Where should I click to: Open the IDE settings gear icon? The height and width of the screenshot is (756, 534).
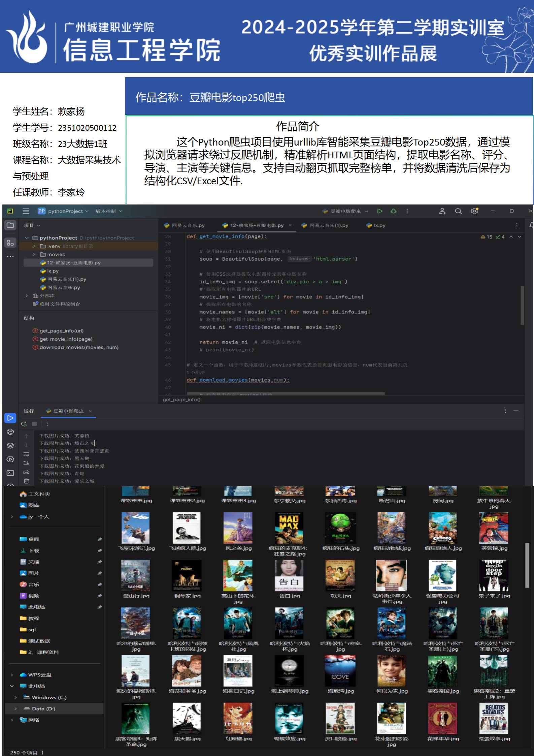(x=474, y=211)
